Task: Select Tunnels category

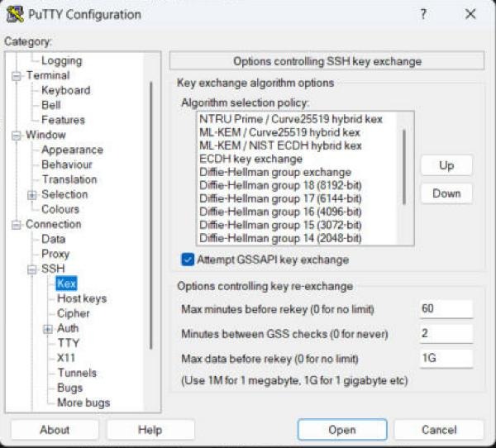Action: point(77,373)
